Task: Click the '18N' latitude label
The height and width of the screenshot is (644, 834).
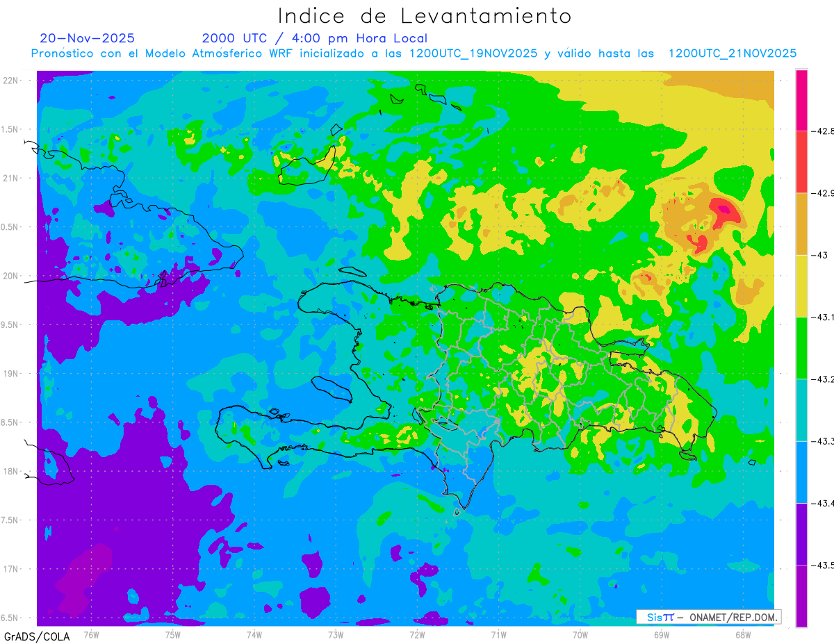Action: click(12, 471)
